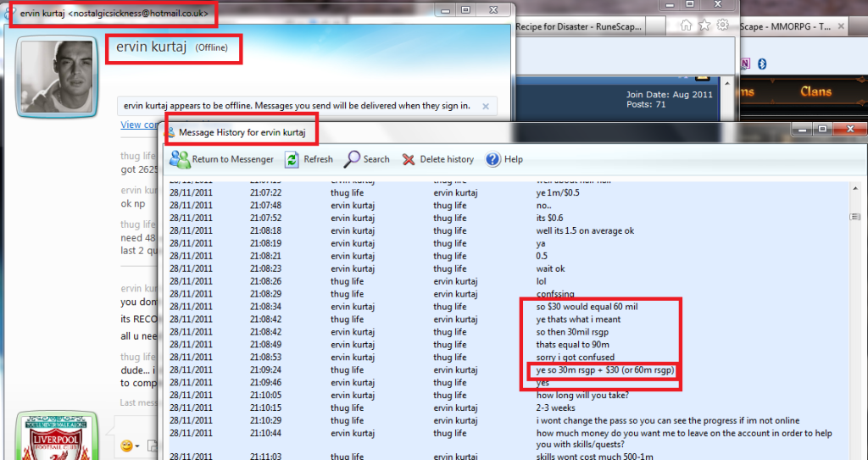
Task: Click the Messenger conversation window title icon
Action: 9,12
